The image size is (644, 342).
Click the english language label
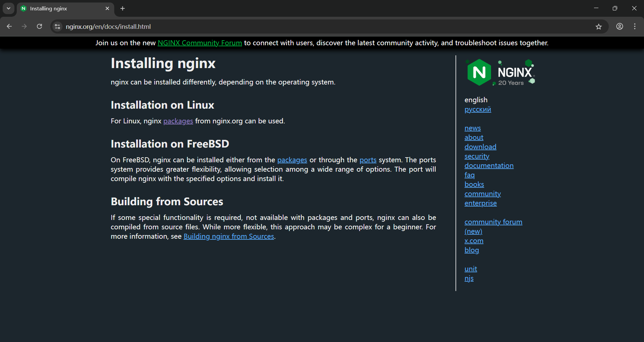click(x=476, y=100)
